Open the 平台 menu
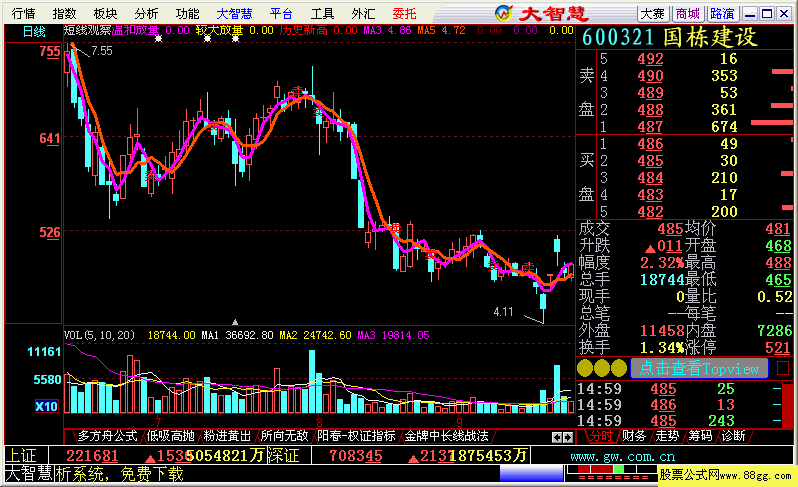The image size is (798, 487). [281, 13]
